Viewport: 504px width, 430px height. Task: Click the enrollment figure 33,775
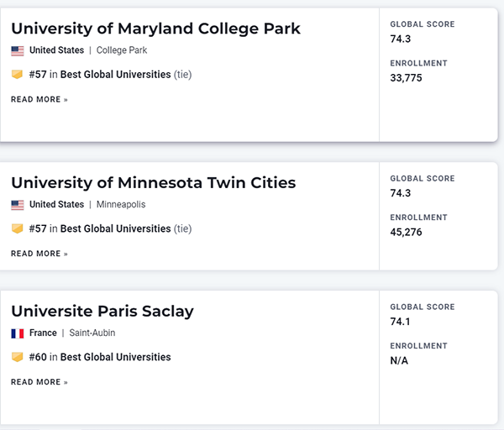[407, 78]
